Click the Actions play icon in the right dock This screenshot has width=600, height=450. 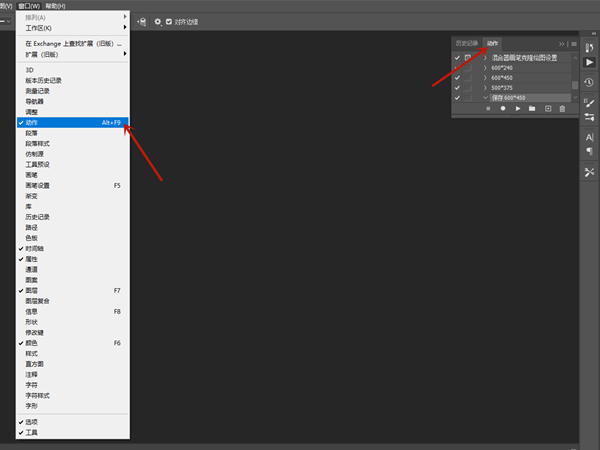[x=589, y=62]
